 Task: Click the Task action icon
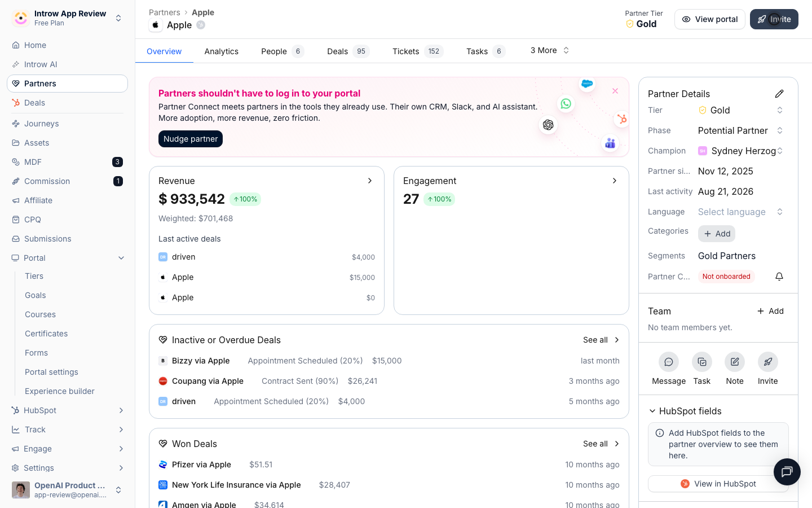(x=702, y=362)
